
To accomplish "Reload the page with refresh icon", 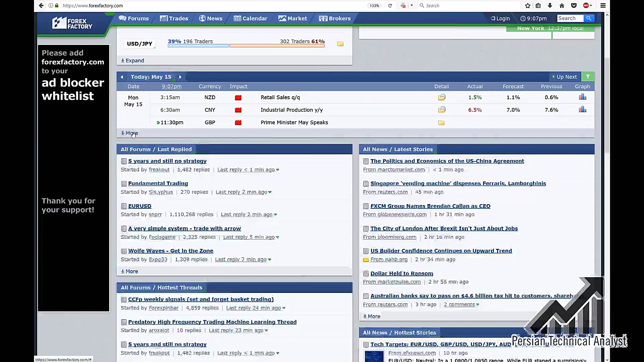I will pos(390,5).
